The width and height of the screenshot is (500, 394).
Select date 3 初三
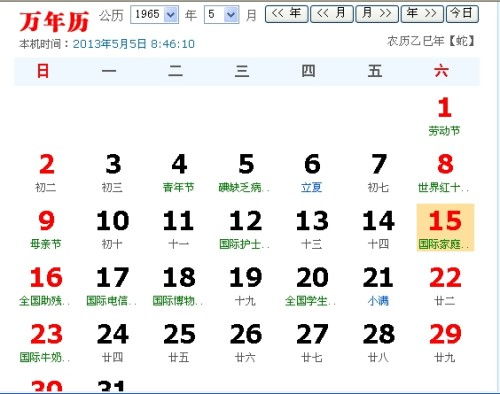pyautogui.click(x=113, y=172)
